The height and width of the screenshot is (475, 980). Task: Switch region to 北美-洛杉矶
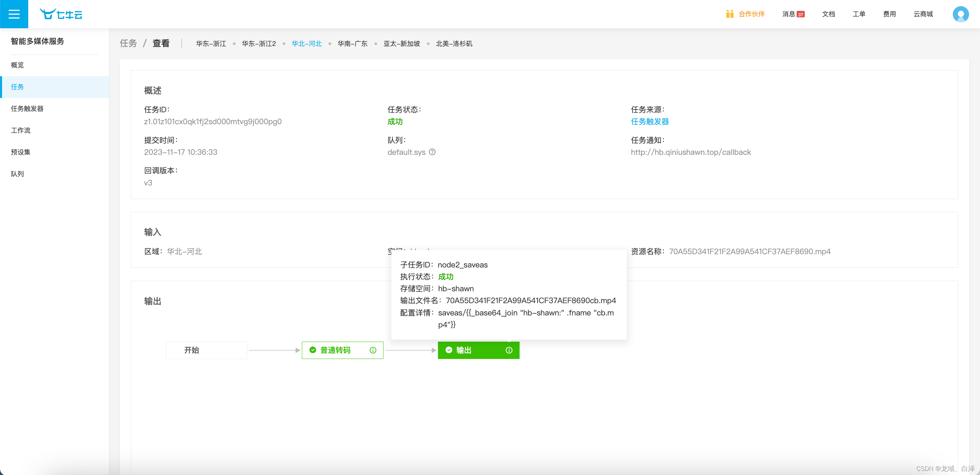454,44
